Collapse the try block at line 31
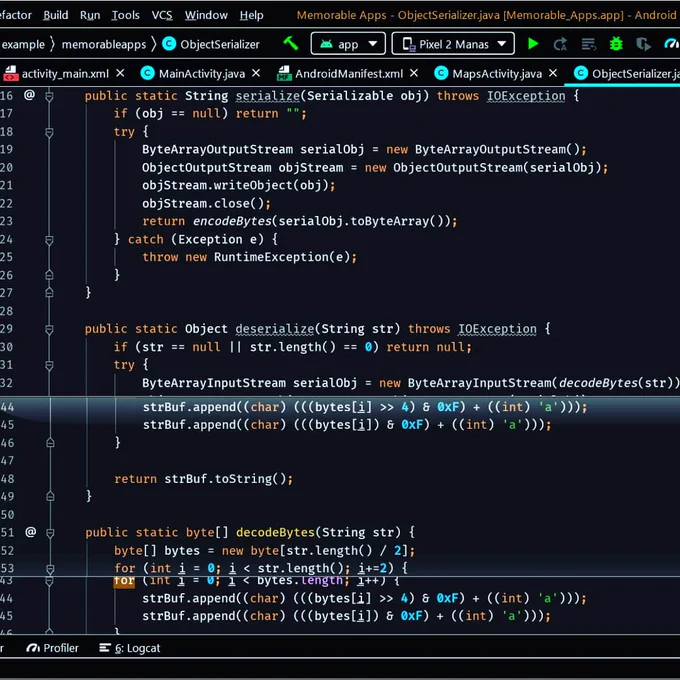Viewport: 680px width, 680px height. pos(49,365)
